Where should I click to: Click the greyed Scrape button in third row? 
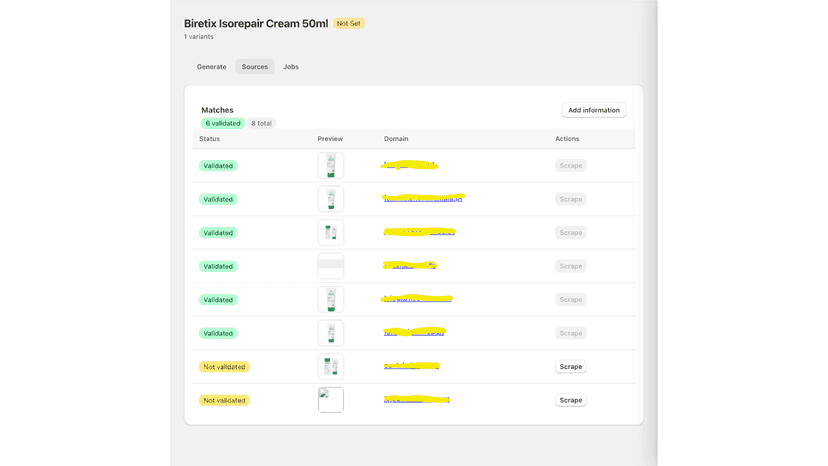coord(571,232)
